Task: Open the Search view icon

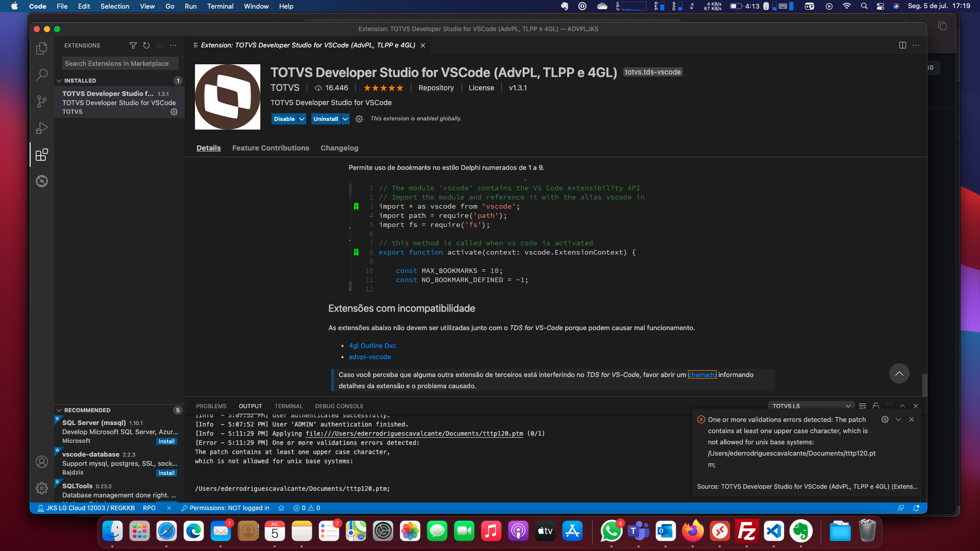Action: point(41,75)
